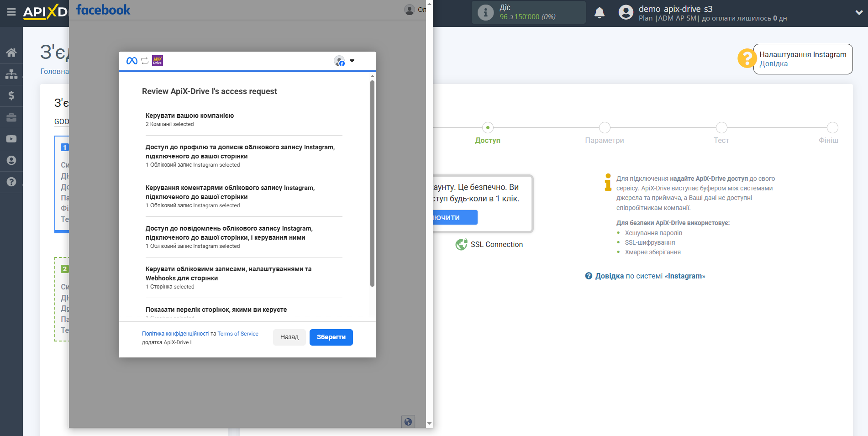The width and height of the screenshot is (868, 436).
Task: Open the Політика конфіденційності link
Action: (175, 334)
